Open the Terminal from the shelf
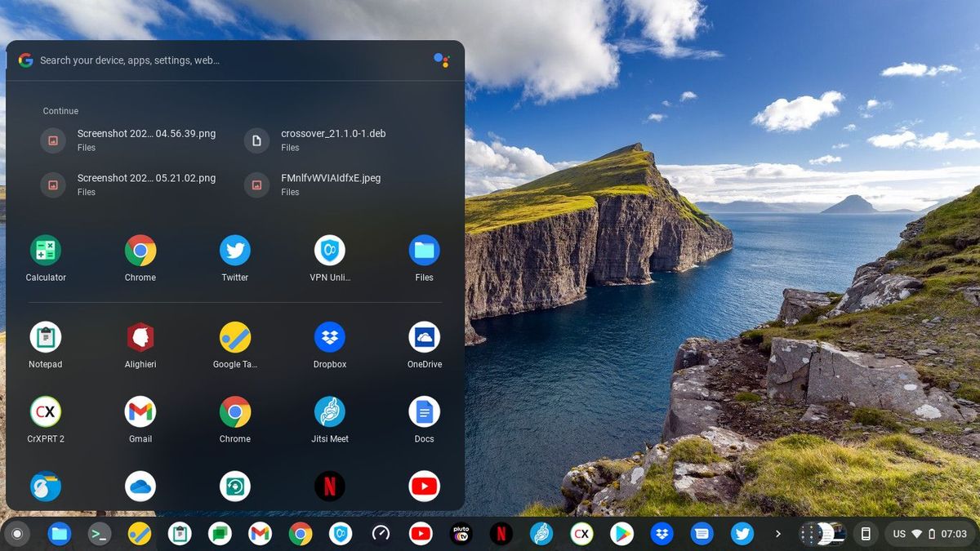The height and width of the screenshot is (551, 980). point(100,534)
